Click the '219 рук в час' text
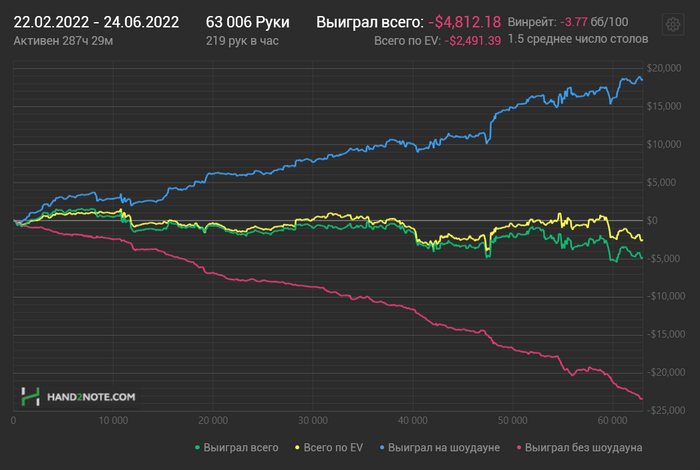 click(242, 41)
